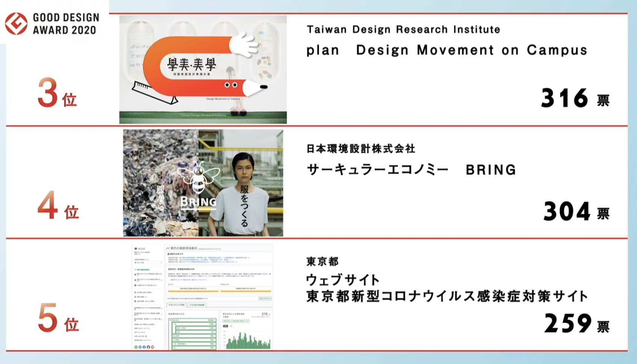The width and height of the screenshot is (637, 364).
Task: Click the 259 票 vote count
Action: (x=577, y=323)
